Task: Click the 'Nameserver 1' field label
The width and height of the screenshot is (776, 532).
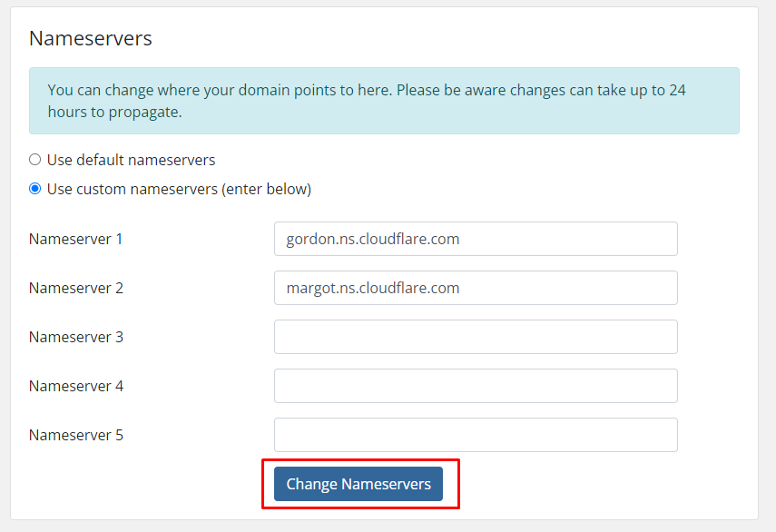Action: tap(76, 239)
